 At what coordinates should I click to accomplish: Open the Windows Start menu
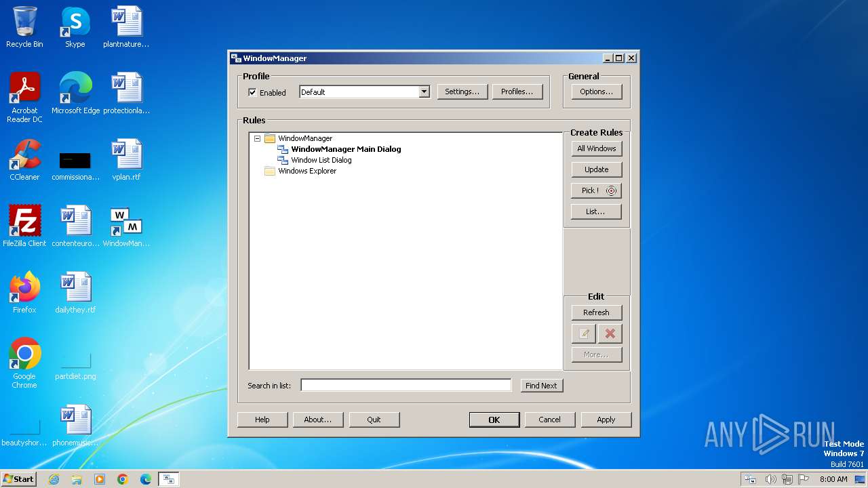(x=19, y=479)
